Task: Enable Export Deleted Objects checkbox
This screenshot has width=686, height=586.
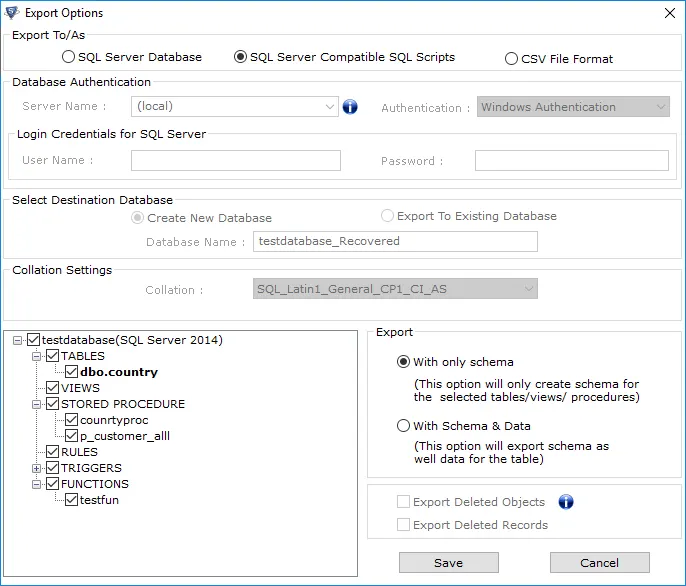Action: point(403,502)
